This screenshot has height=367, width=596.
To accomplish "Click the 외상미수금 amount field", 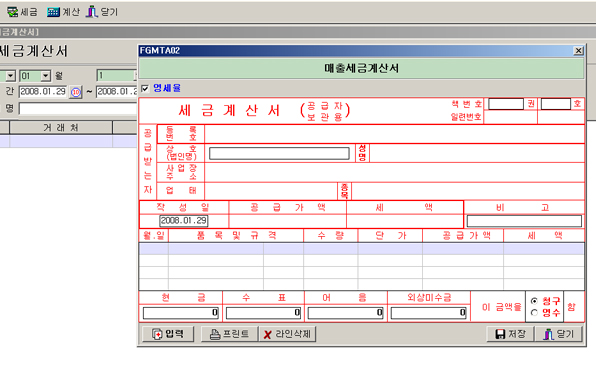I will coord(429,313).
